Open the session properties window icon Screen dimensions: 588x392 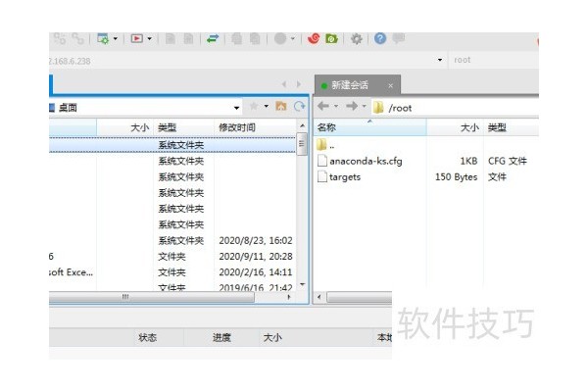click(103, 38)
